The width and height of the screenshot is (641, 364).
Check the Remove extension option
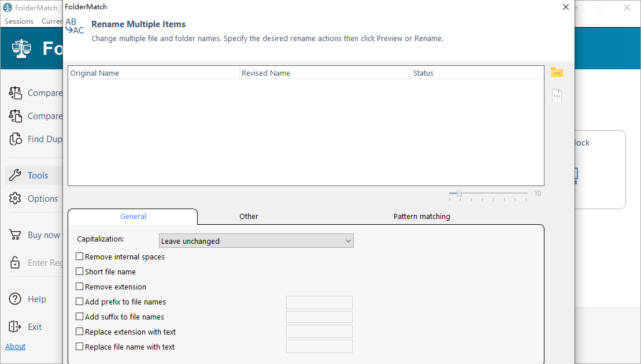80,287
